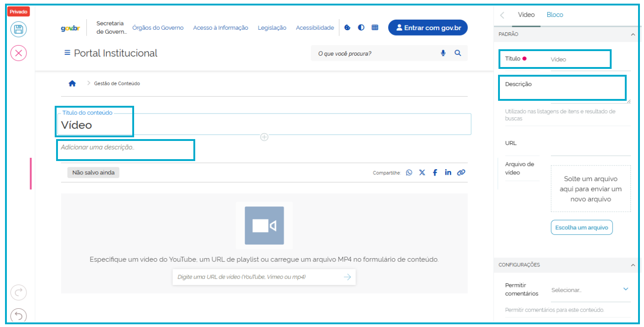The image size is (644, 327).
Task: Click the gov.br logo
Action: [x=70, y=28]
